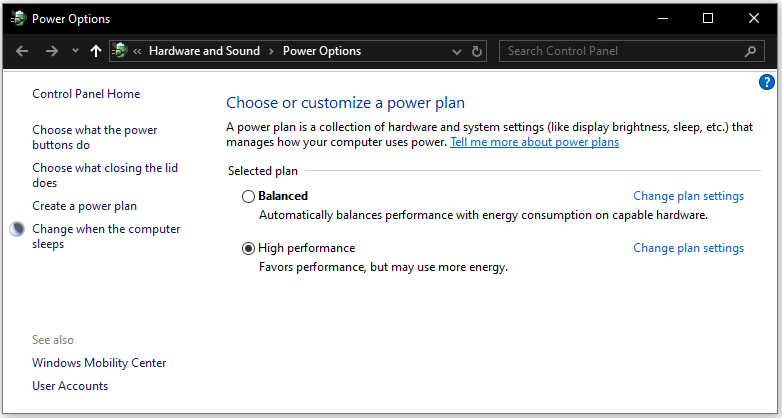Open Choose what closing the lid does
The width and height of the screenshot is (782, 418).
click(105, 175)
